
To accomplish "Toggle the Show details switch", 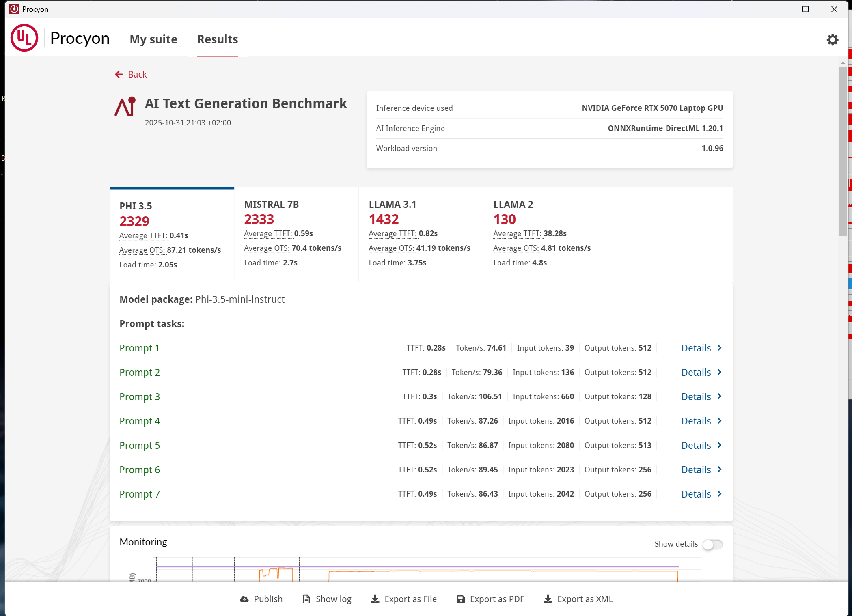I will coord(712,544).
